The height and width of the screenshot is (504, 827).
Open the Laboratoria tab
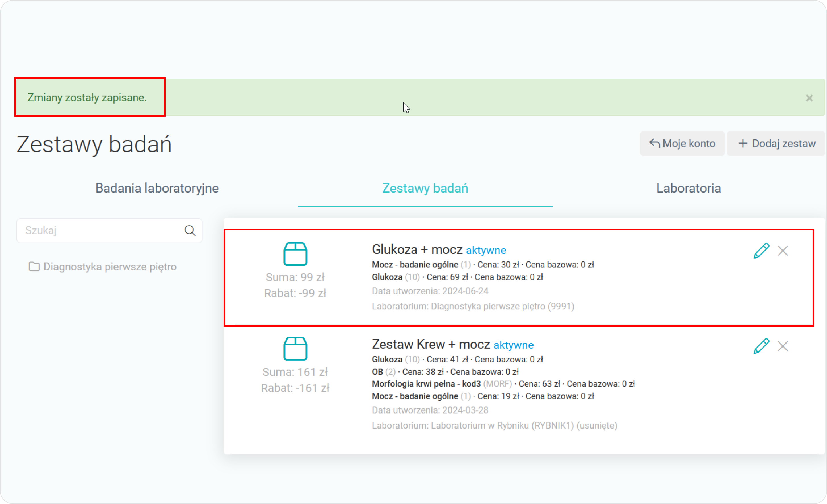point(689,188)
